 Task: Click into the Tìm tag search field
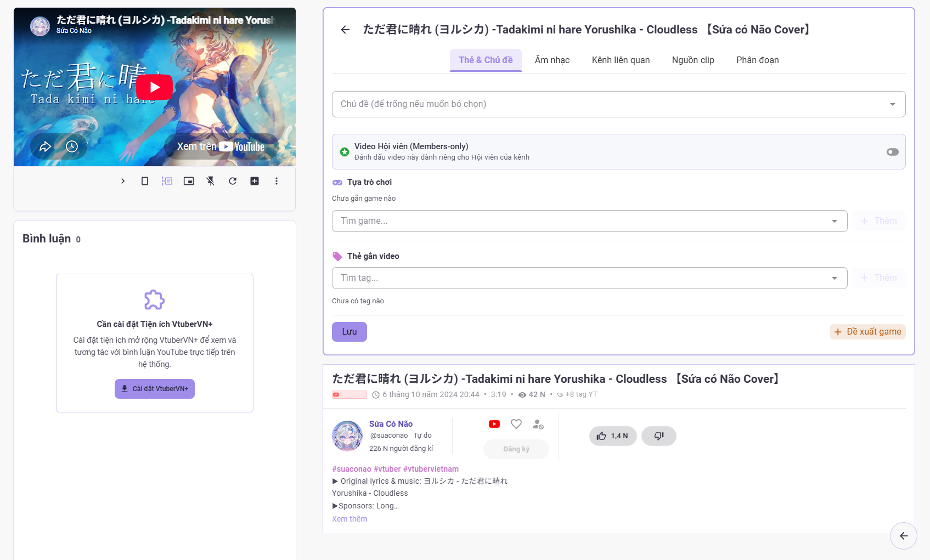[x=589, y=278]
